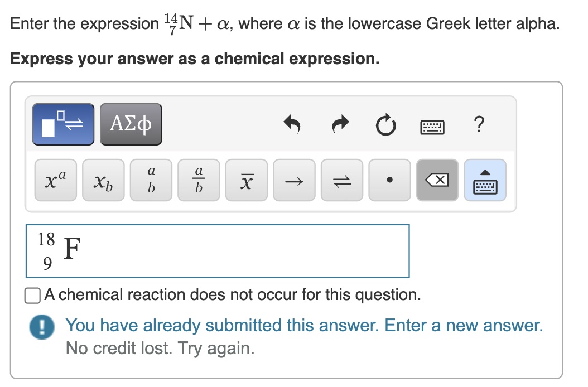Click the redo arrow

click(340, 125)
